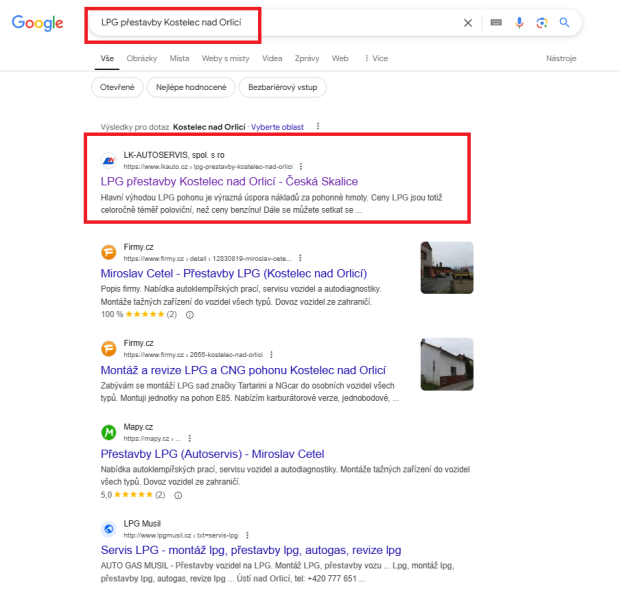
Task: Open more options for lkauto.cz result
Action: click(x=301, y=167)
